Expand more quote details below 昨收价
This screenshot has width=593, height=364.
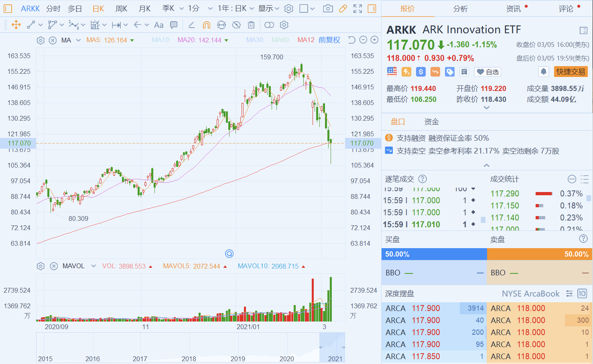click(487, 108)
